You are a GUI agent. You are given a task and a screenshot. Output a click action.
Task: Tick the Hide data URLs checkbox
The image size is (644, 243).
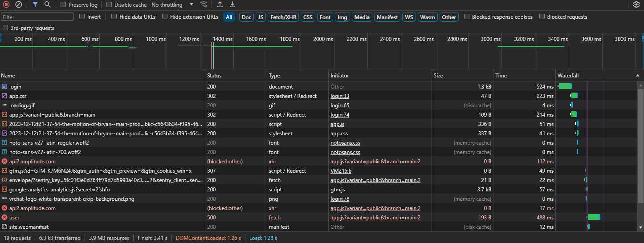(x=114, y=17)
